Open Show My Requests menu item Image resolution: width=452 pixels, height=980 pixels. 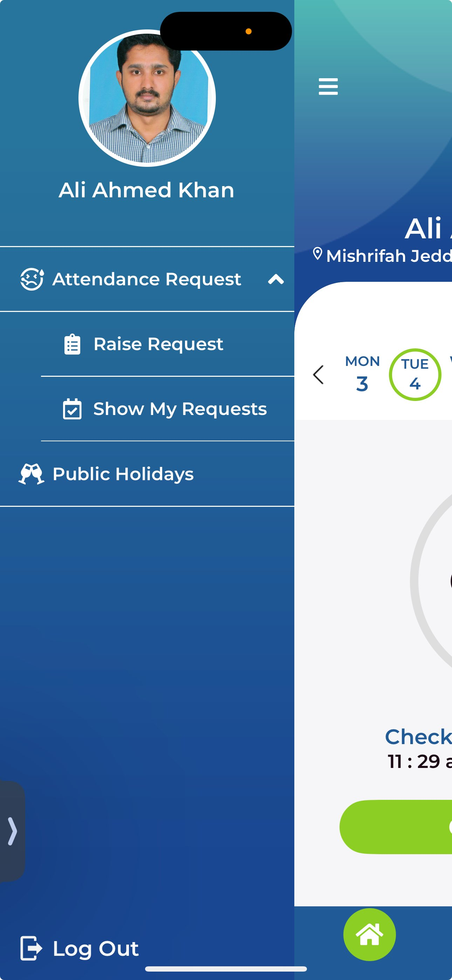[168, 409]
